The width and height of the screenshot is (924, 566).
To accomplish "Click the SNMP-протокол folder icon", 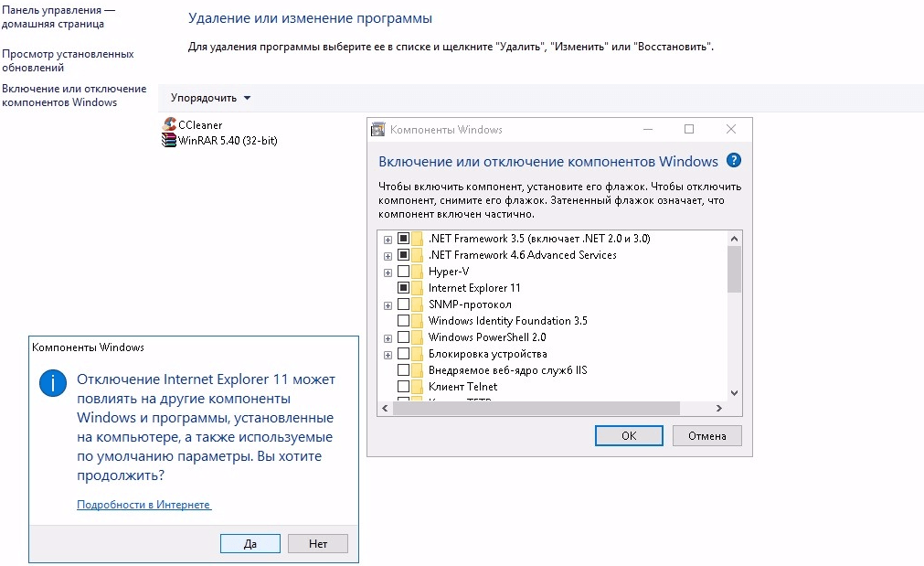I will pos(417,304).
